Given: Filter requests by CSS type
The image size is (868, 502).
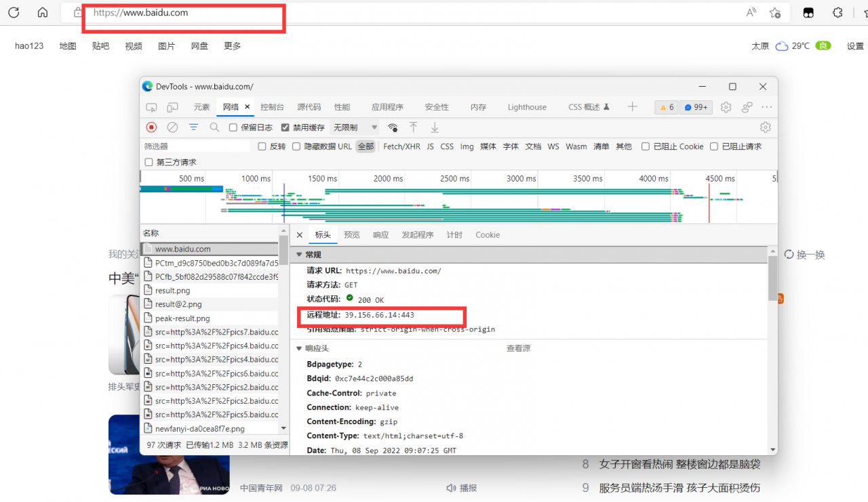Looking at the screenshot, I should click(447, 146).
